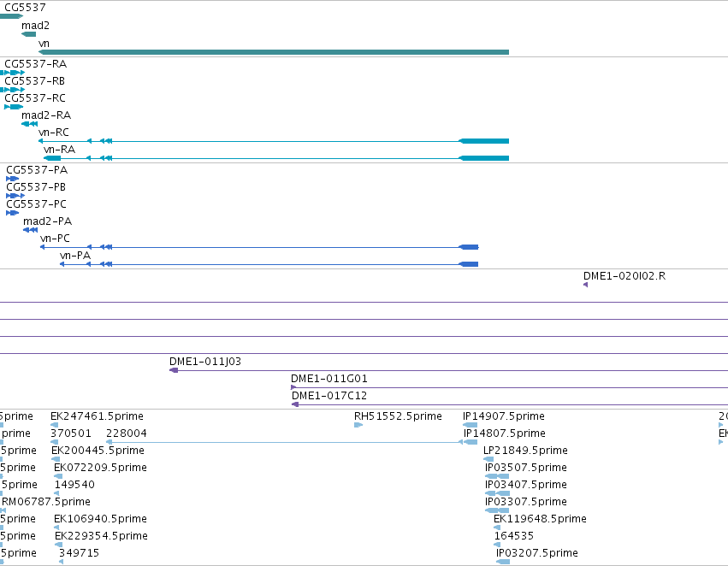
Task: Select the DME1-020I02.R purple arrow glyph
Action: 585,285
